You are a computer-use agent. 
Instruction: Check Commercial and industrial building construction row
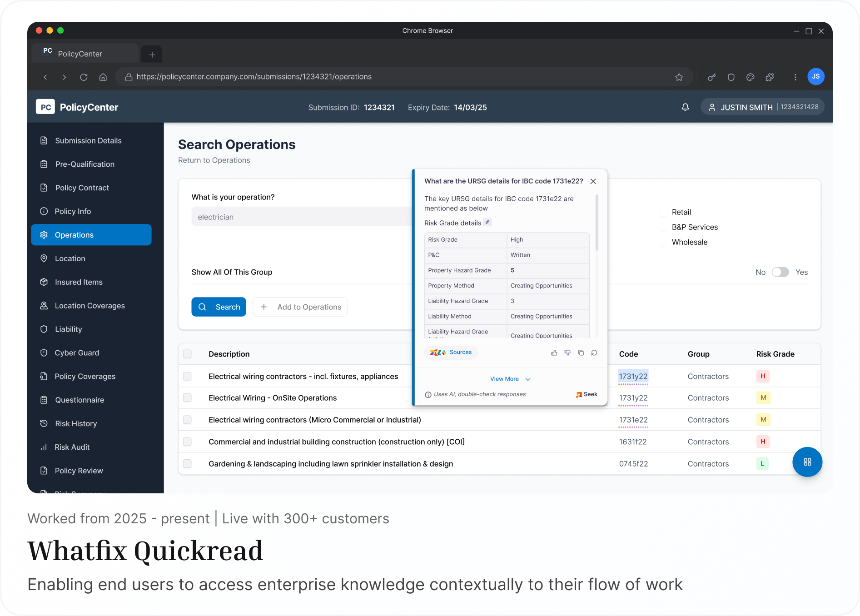(x=187, y=442)
